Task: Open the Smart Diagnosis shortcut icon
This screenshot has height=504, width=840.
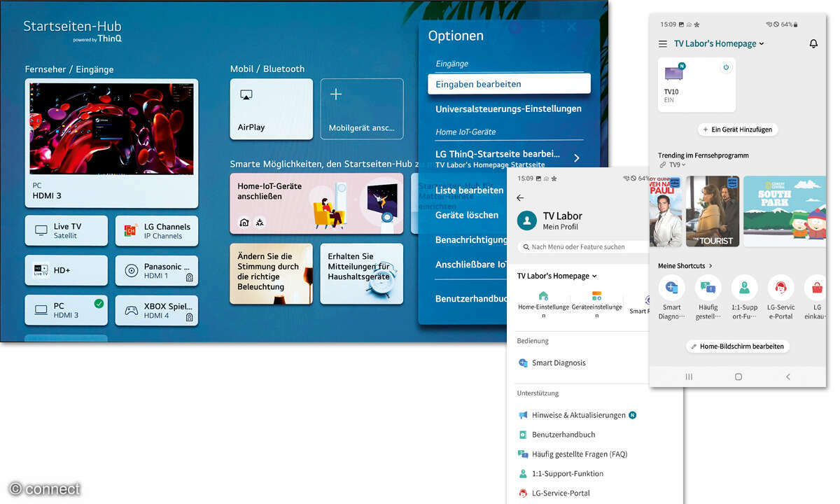Action: click(671, 288)
